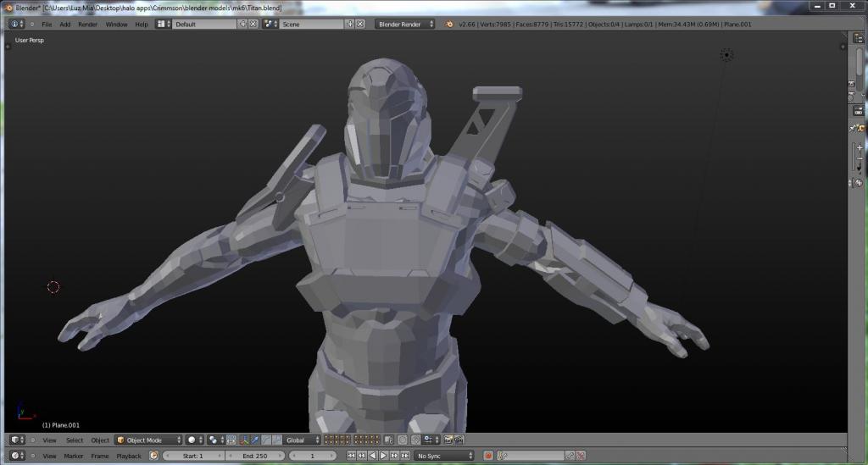Render OpenGL image of viewport
Image resolution: width=868 pixels, height=465 pixels.
[448, 440]
